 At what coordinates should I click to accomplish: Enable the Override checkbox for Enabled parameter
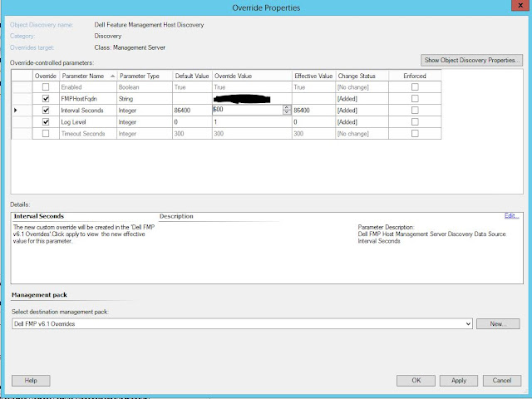[46, 87]
